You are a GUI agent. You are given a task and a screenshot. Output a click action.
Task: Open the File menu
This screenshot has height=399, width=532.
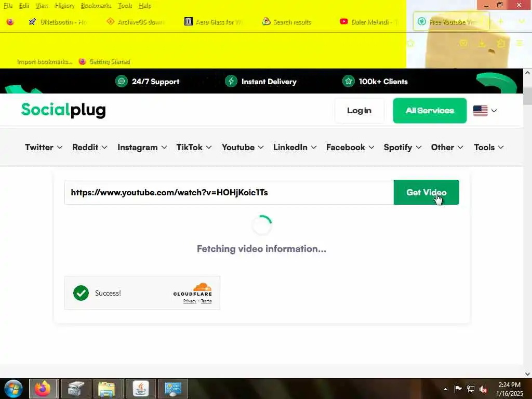[8, 6]
